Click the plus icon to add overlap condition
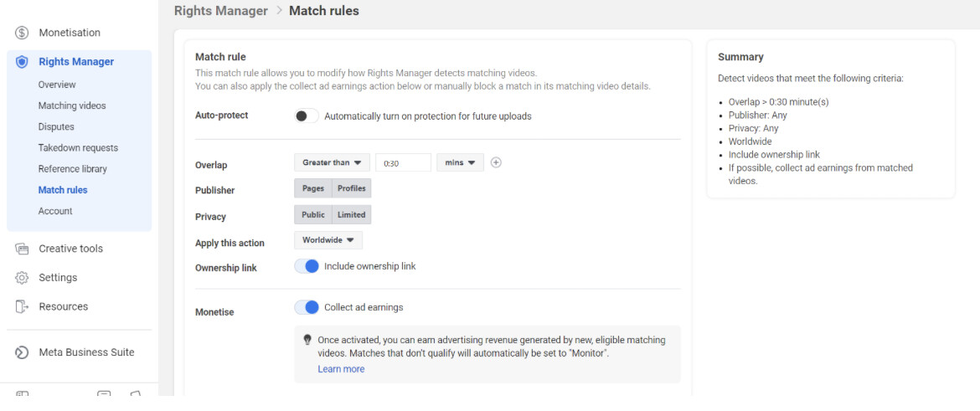The width and height of the screenshot is (980, 411). click(496, 162)
